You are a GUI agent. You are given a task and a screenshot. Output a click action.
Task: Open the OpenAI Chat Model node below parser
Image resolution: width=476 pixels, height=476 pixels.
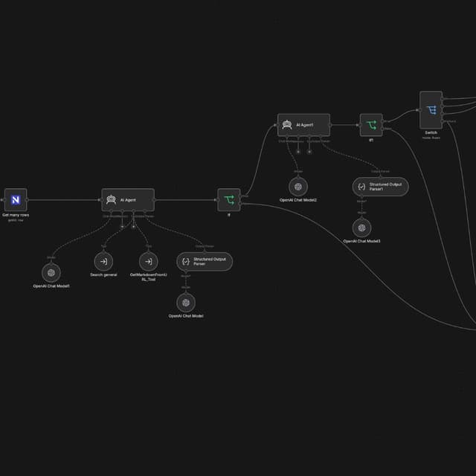point(186,303)
